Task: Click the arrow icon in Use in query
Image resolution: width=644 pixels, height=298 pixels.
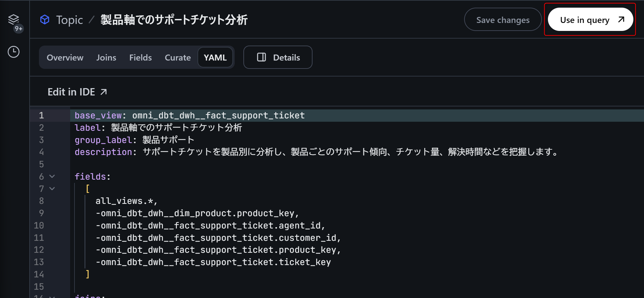Action: coord(621,20)
